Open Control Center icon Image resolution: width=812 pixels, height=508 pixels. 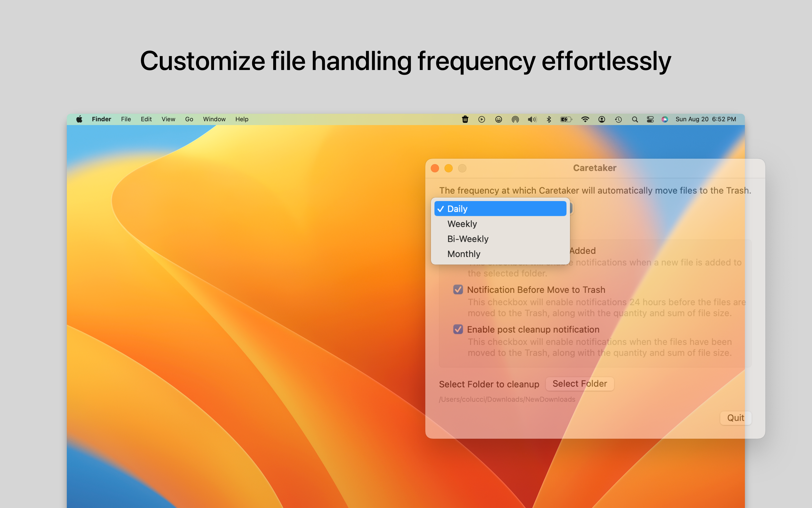point(650,119)
